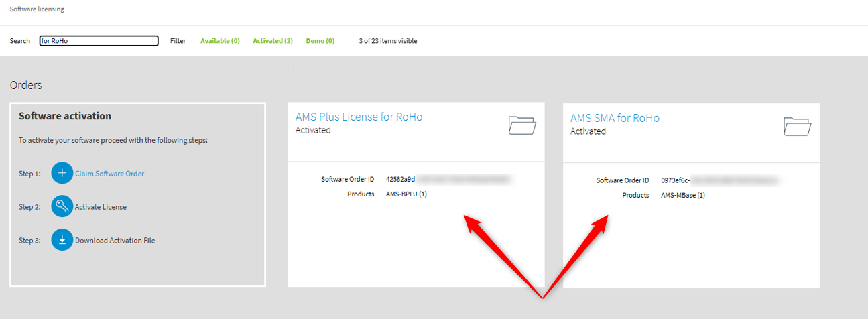Select the Activate License step label
This screenshot has height=319, width=868.
point(101,207)
